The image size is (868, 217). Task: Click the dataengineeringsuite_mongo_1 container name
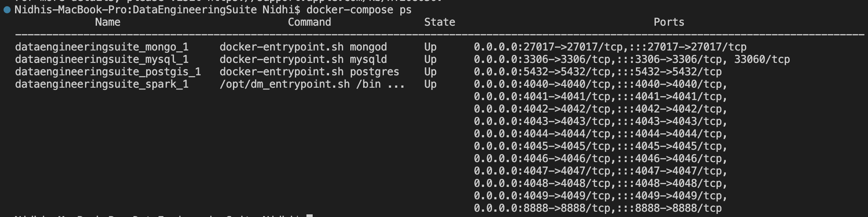point(102,47)
